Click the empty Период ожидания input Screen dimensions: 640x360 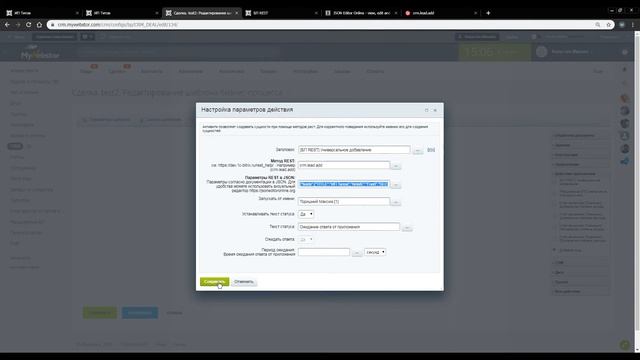click(x=324, y=252)
